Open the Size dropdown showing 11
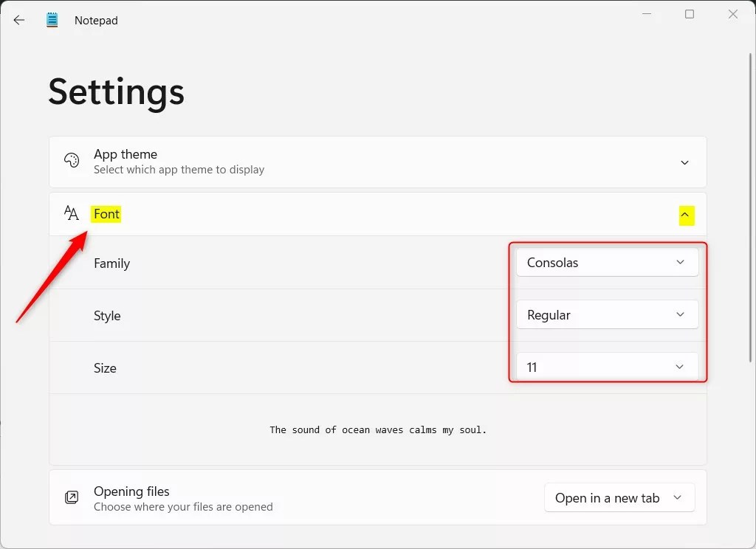This screenshot has height=549, width=756. (607, 367)
